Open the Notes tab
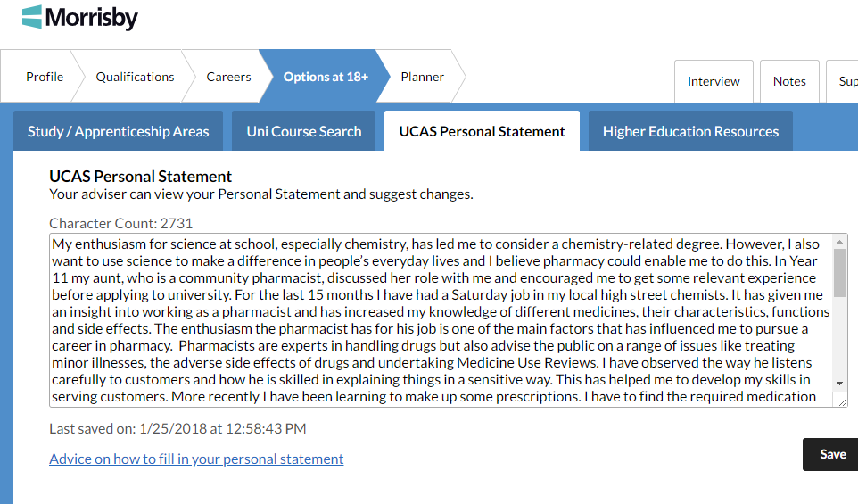Viewport: 858px width, 504px height. (x=789, y=81)
